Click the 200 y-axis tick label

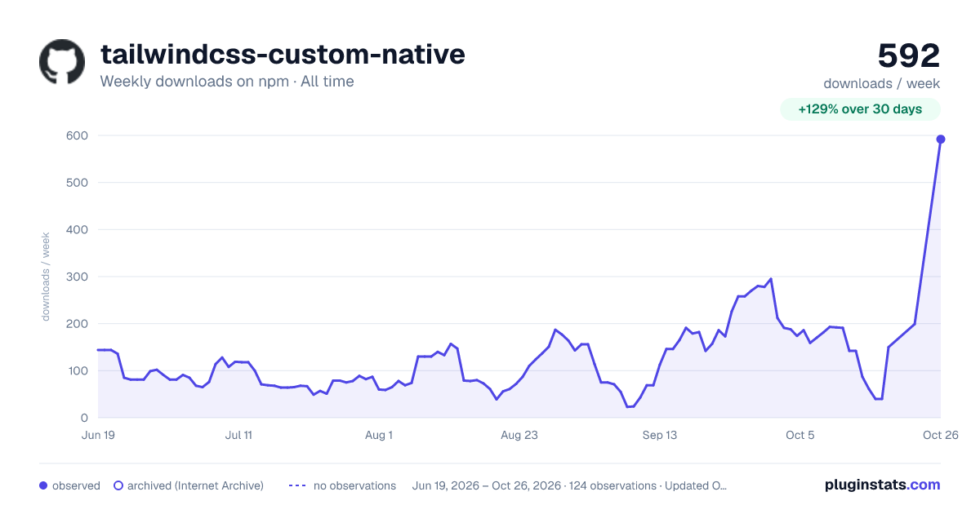click(x=78, y=324)
